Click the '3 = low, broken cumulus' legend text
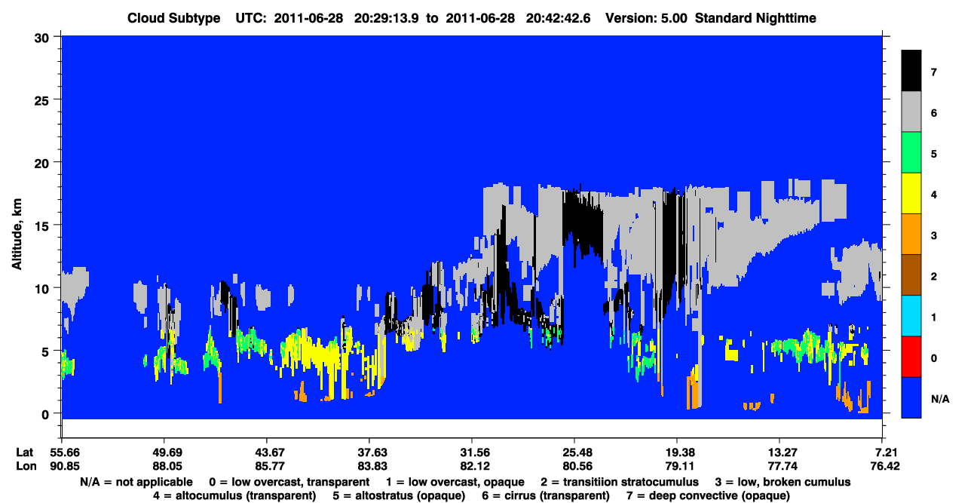980x503 pixels. (784, 482)
